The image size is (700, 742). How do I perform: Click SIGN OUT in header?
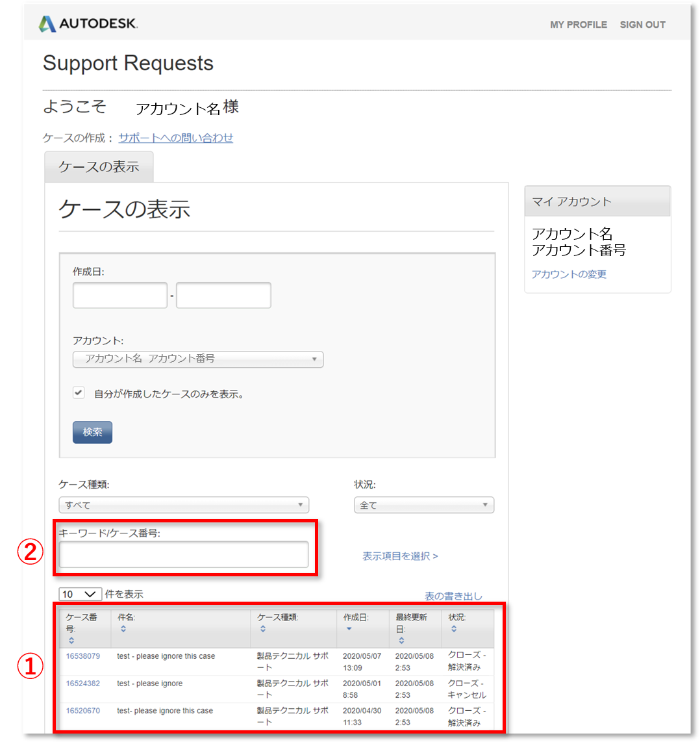(x=643, y=25)
